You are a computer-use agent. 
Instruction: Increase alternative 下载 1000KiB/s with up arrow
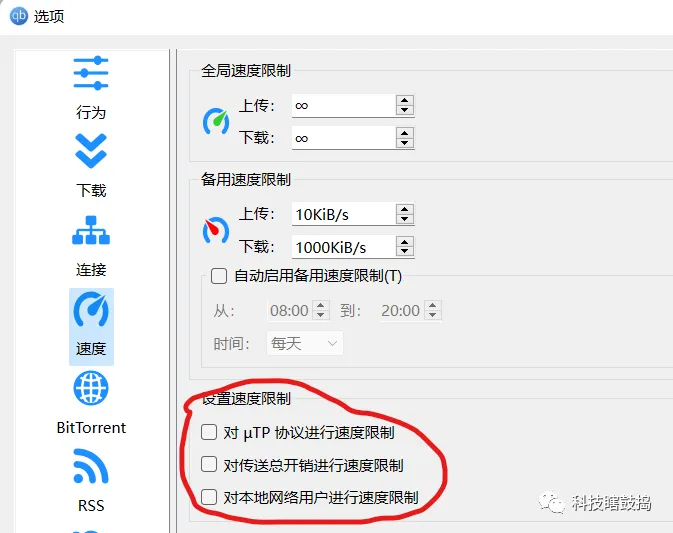405,242
